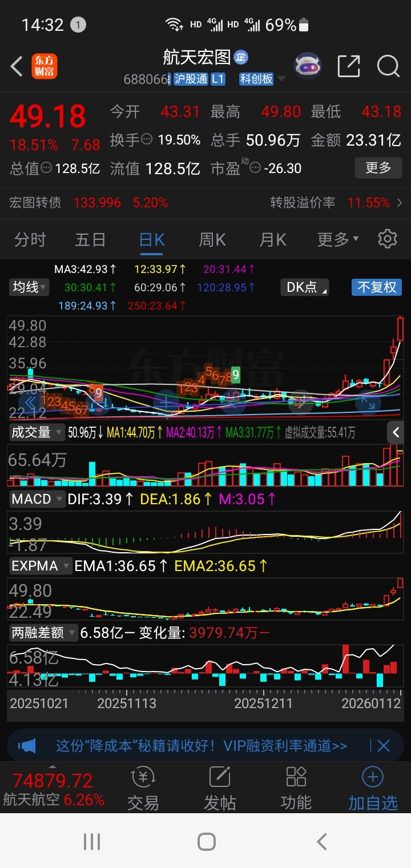
Task: Tap Android recent apps button
Action: (x=92, y=841)
